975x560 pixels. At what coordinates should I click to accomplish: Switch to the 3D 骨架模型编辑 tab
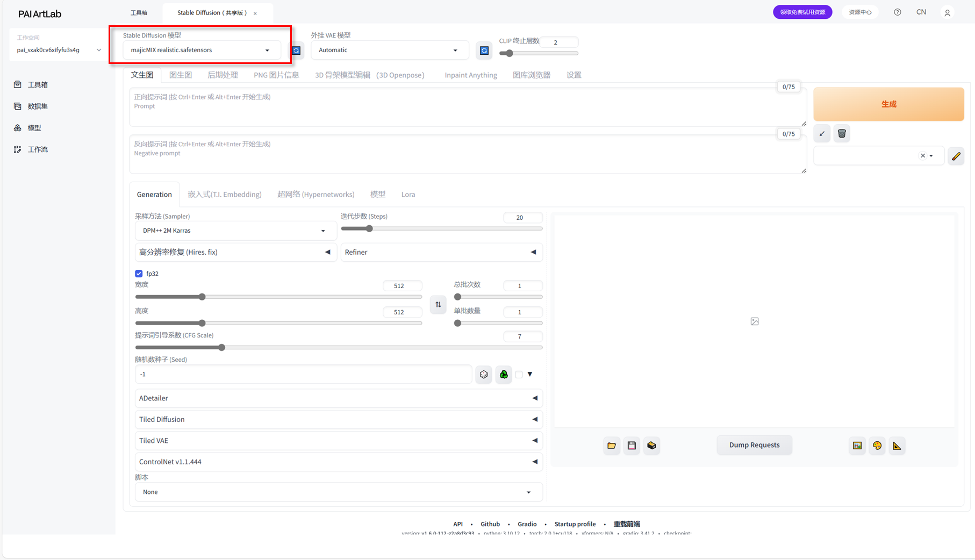370,75
